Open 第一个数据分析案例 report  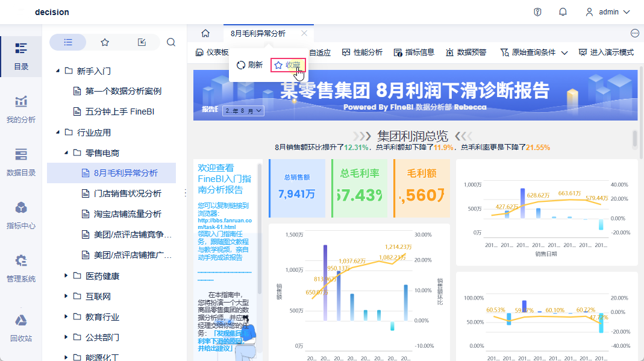117,91
